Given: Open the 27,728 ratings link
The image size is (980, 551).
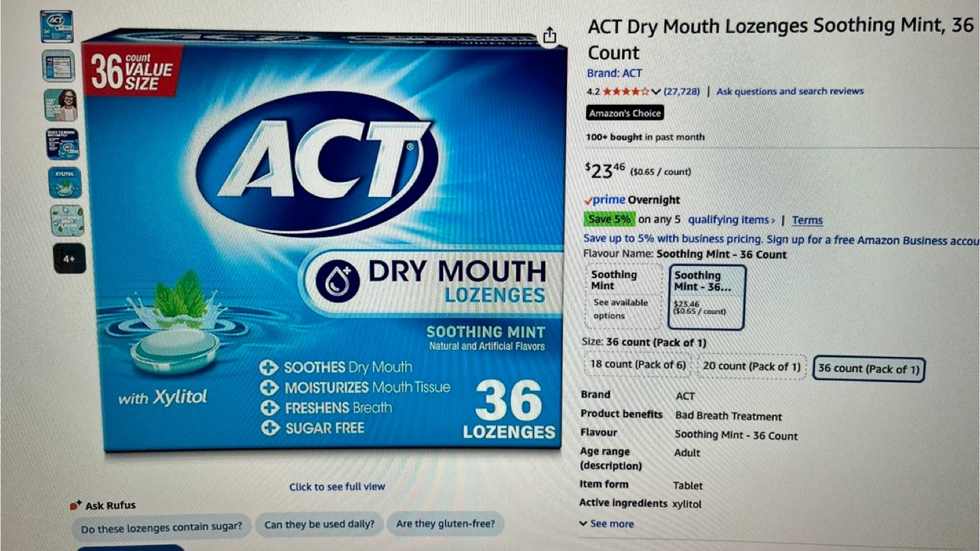Looking at the screenshot, I should pos(682,91).
